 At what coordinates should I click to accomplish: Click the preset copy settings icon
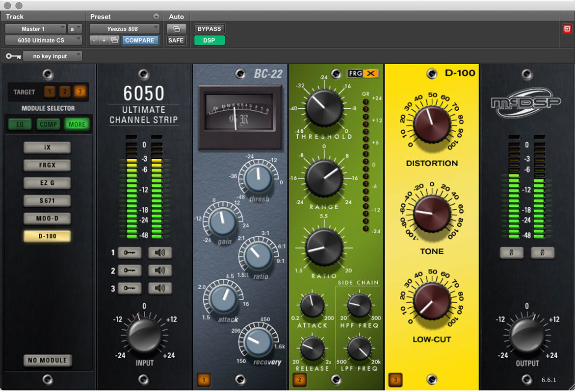click(114, 40)
